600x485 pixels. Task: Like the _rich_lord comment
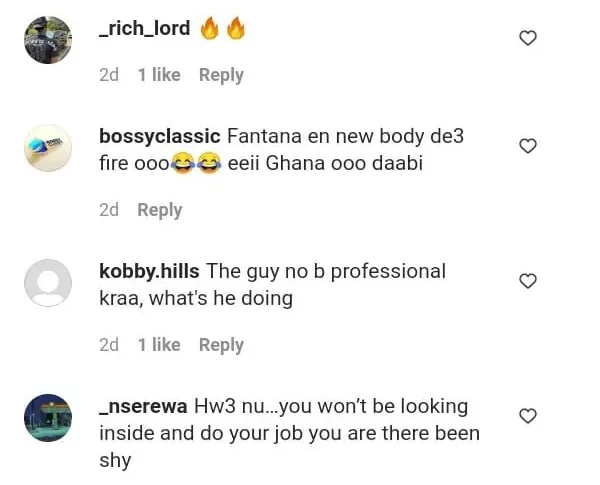[528, 38]
